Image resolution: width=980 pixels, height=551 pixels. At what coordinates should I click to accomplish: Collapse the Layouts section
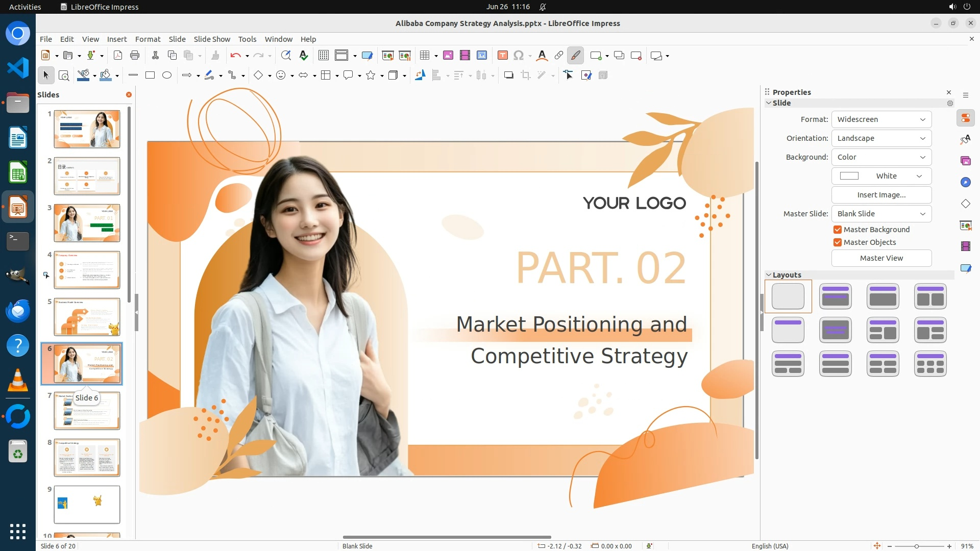tap(769, 275)
